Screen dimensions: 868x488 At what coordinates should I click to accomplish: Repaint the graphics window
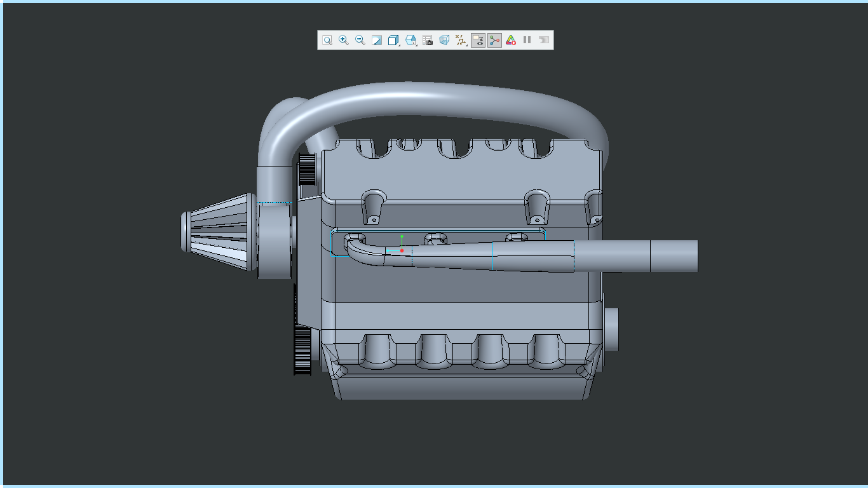[377, 40]
